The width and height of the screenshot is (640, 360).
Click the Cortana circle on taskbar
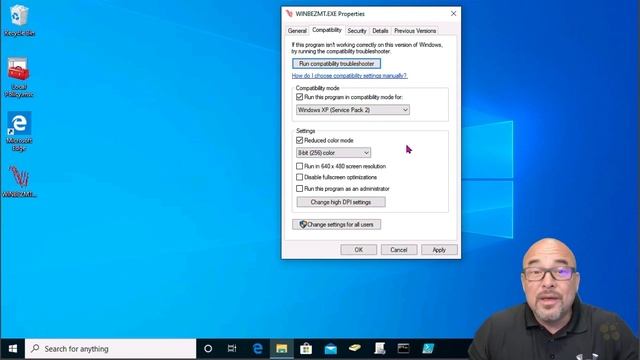pyautogui.click(x=208, y=349)
